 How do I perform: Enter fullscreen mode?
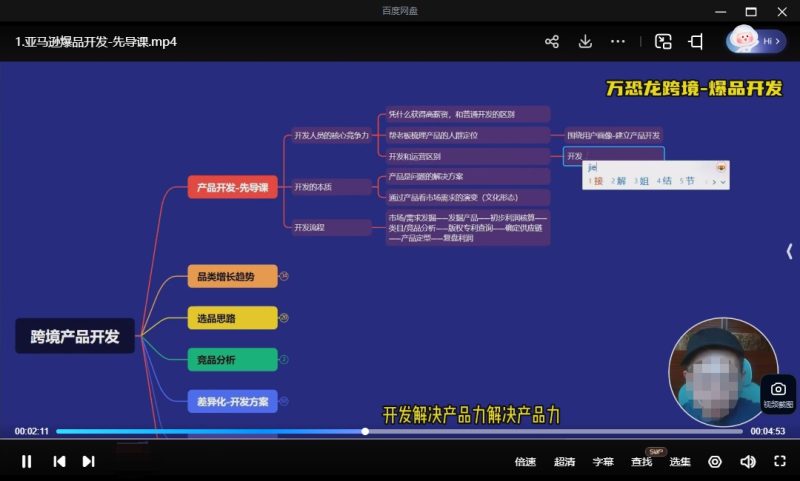tap(780, 461)
